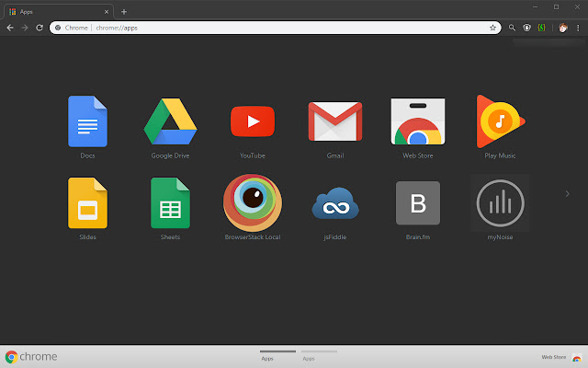Open Web Store link in footer
Viewport: 588px width, 368px height.
point(561,357)
